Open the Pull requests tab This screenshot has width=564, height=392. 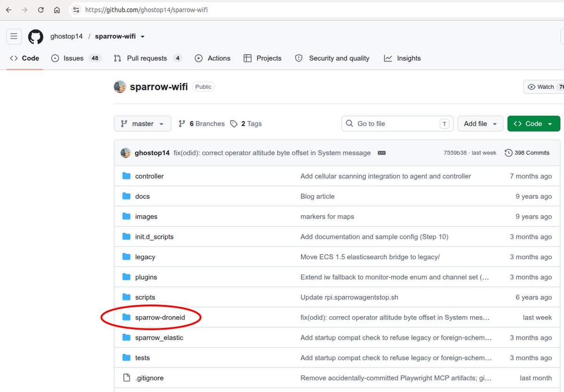tap(148, 58)
